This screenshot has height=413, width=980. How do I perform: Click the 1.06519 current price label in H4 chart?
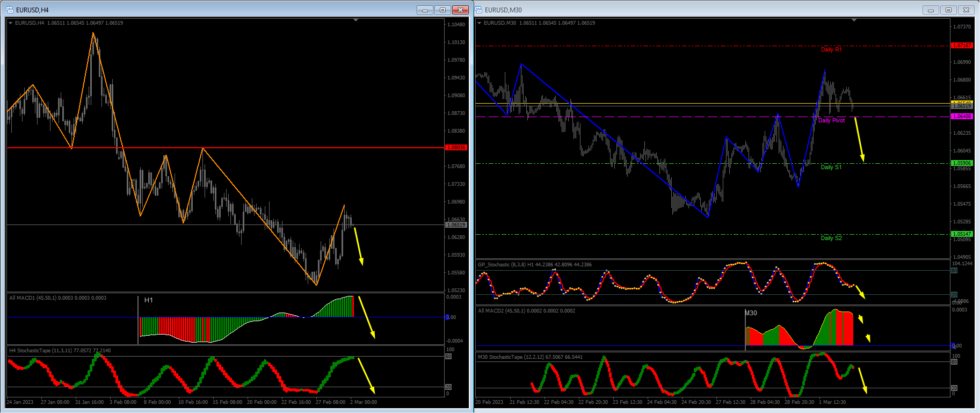pyautogui.click(x=456, y=225)
